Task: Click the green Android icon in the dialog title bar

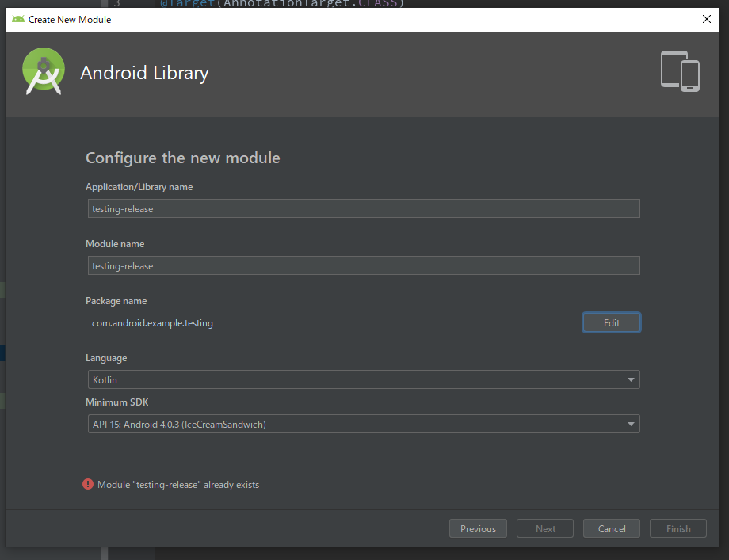Action: (x=16, y=19)
